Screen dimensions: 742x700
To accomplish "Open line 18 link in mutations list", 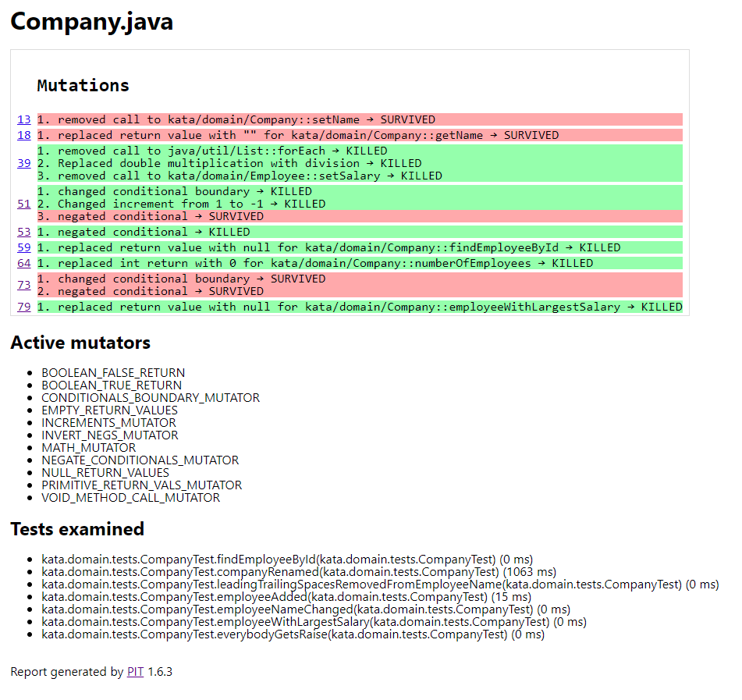I will 23,135.
